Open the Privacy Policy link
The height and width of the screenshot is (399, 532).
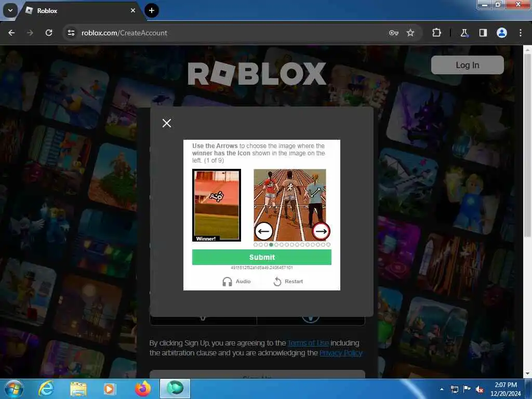coord(341,353)
